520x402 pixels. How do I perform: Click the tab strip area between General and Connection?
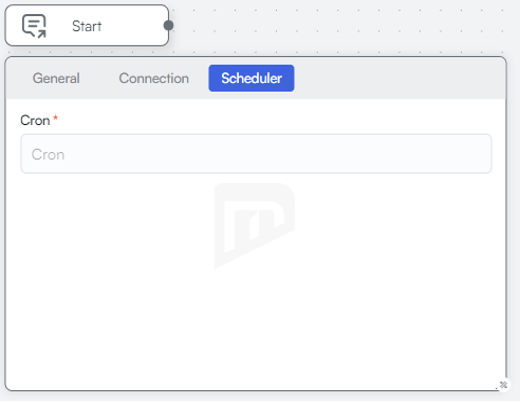(99, 78)
